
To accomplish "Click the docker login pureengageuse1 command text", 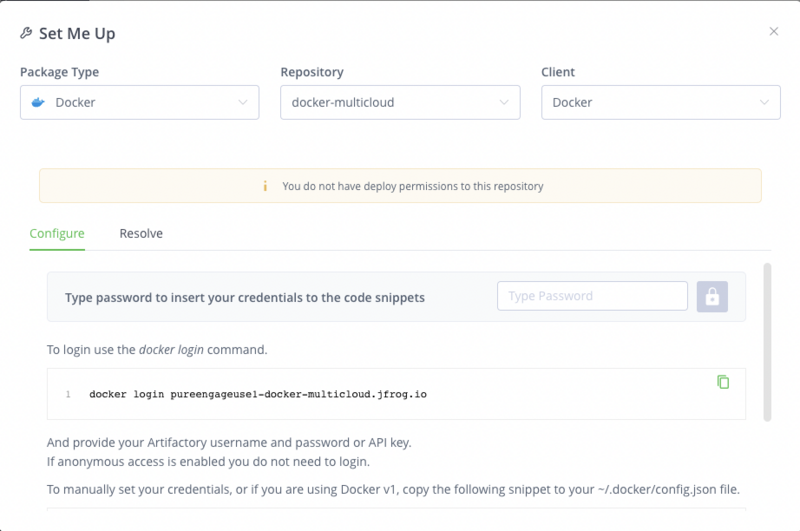I will point(258,394).
